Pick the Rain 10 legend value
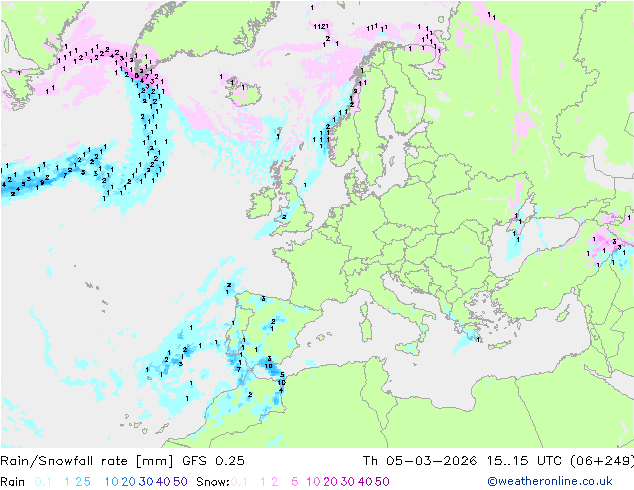The image size is (634, 490). point(112,482)
